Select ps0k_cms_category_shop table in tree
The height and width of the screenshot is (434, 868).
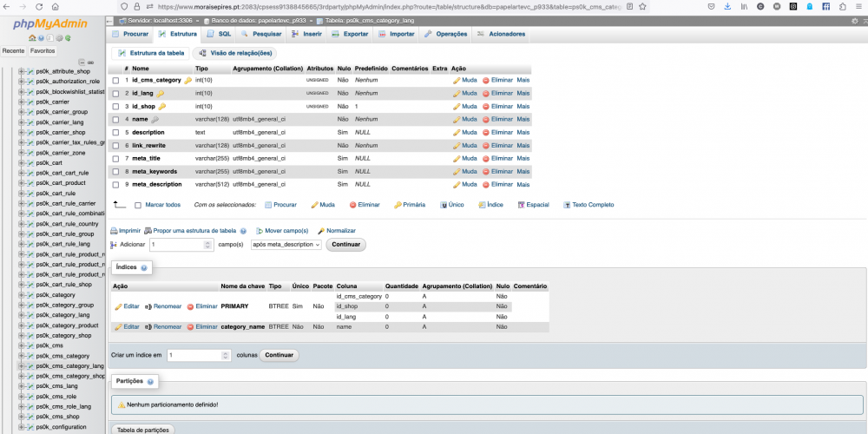69,376
